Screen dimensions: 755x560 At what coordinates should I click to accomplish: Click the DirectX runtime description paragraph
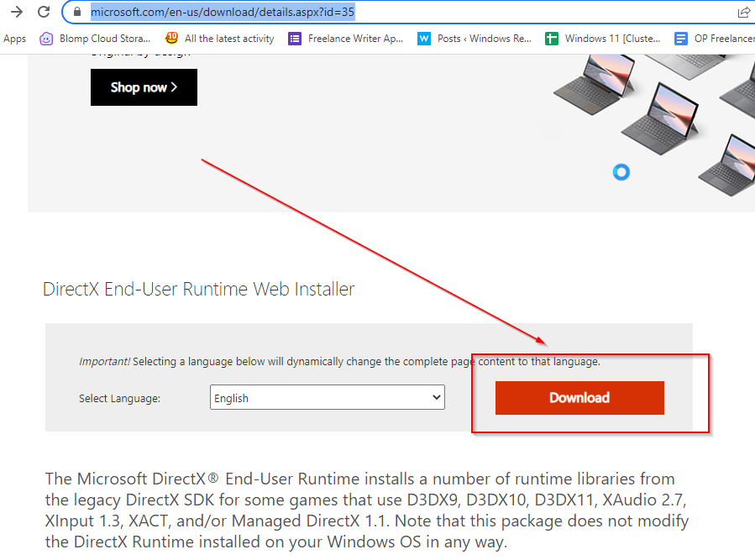[367, 510]
